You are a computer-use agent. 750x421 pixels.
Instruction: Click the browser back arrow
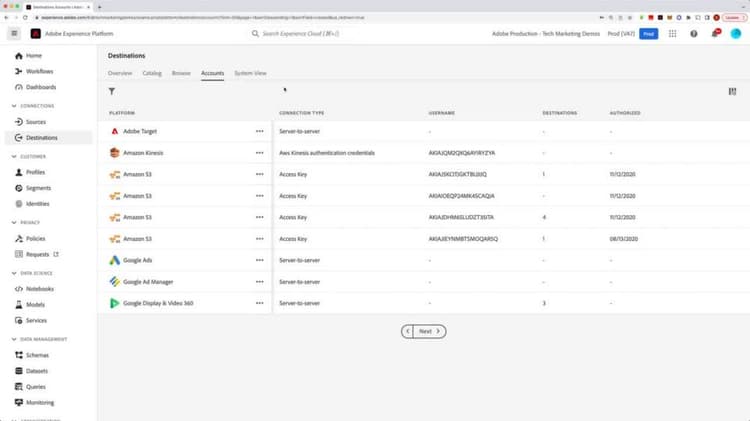(x=6, y=18)
